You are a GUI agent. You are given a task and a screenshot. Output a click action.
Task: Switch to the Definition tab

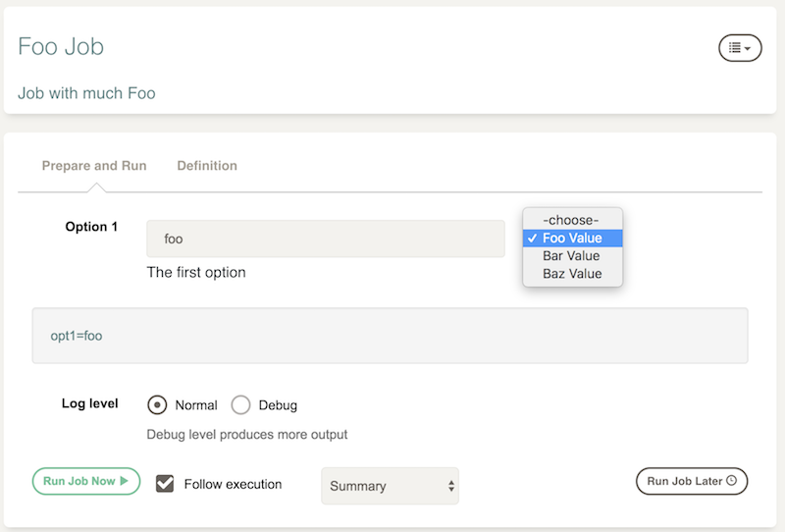tap(207, 166)
